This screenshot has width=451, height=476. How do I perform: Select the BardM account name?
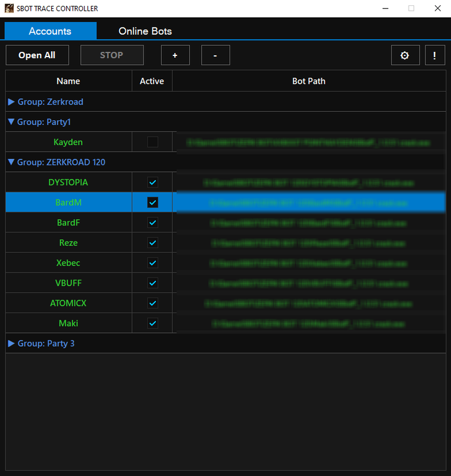coord(68,202)
